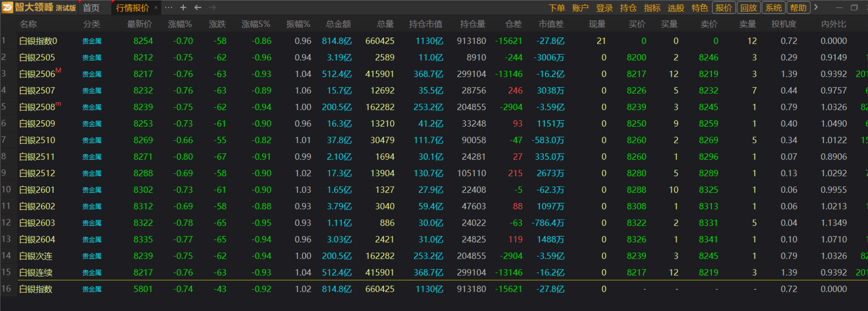868x311 pixels.
Task: Click the 报价 button
Action: click(724, 8)
